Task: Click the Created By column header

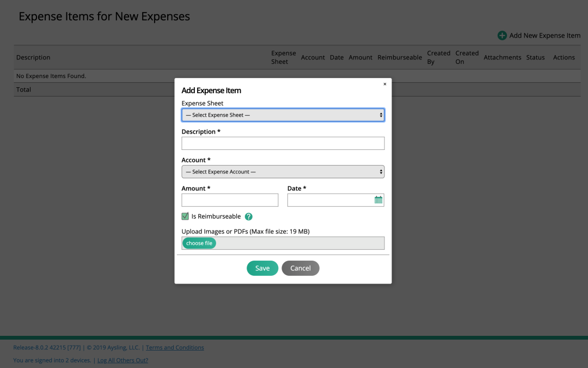Action: pos(438,57)
